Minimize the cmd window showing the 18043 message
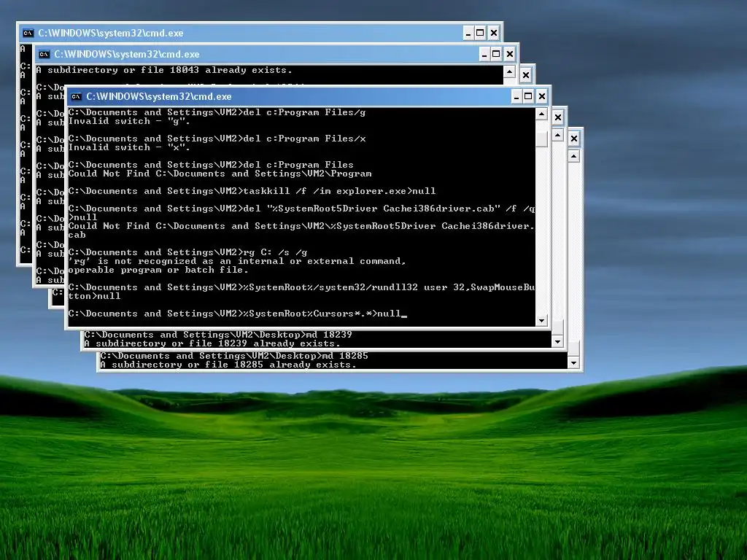The width and height of the screenshot is (747, 560). [x=484, y=54]
